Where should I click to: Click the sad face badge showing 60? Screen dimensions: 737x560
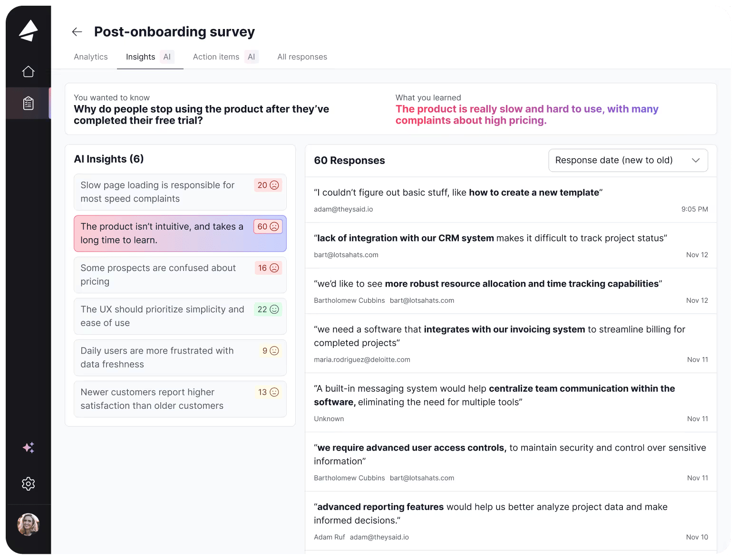[x=268, y=227]
